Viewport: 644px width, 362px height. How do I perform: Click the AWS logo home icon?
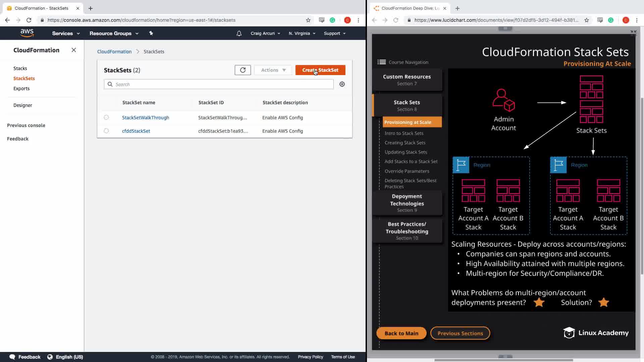tap(27, 33)
